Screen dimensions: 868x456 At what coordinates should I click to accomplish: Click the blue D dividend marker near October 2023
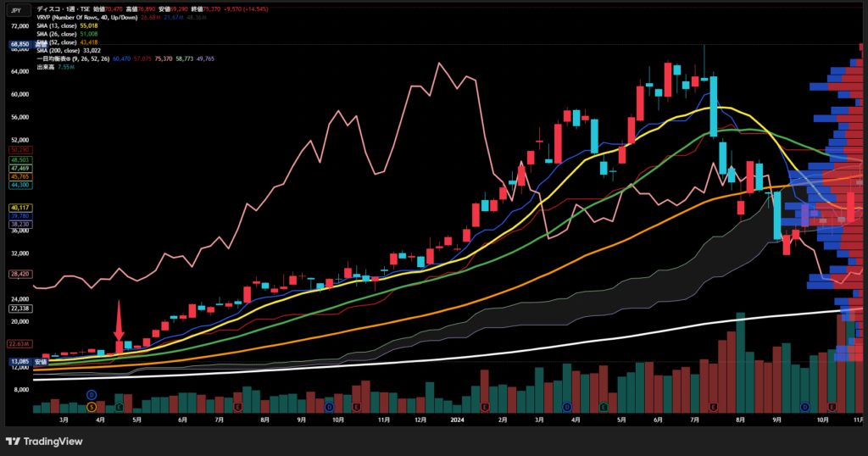click(x=328, y=408)
